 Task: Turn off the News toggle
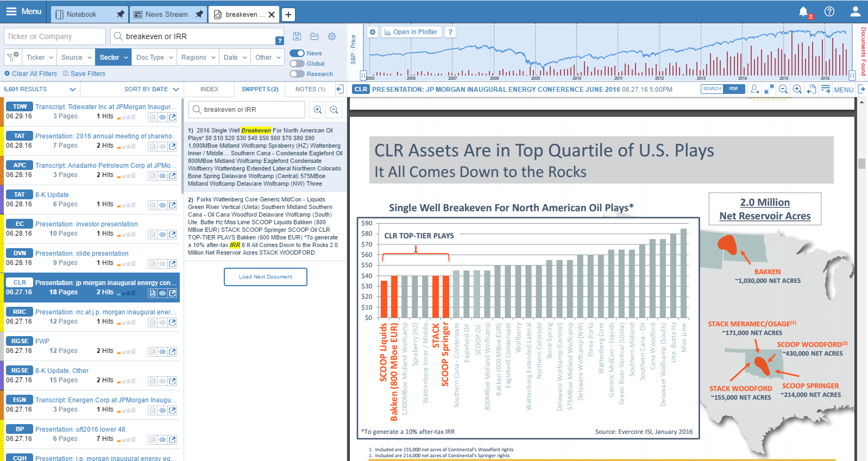pyautogui.click(x=297, y=53)
